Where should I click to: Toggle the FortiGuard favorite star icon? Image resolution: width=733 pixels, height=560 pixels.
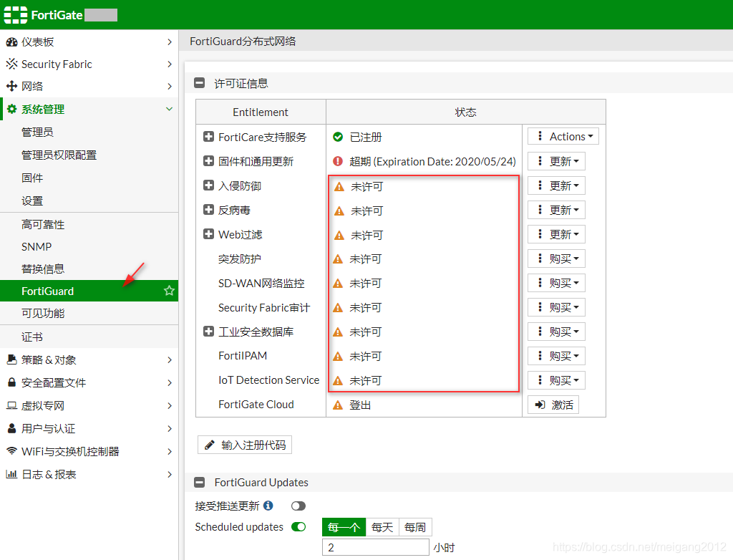click(169, 291)
